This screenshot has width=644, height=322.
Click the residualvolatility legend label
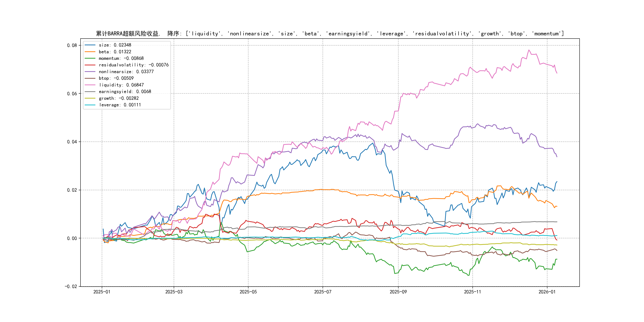134,65
